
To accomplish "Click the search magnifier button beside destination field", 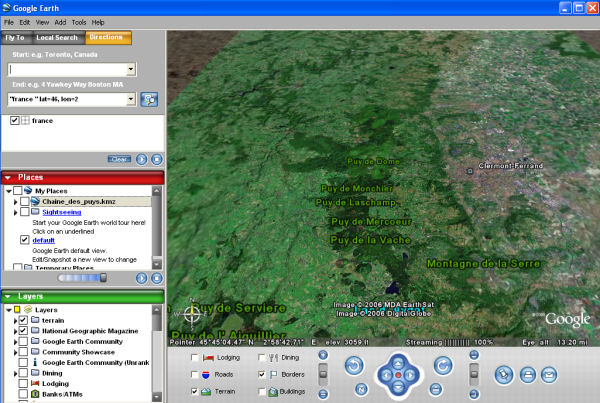I will pyautogui.click(x=149, y=99).
